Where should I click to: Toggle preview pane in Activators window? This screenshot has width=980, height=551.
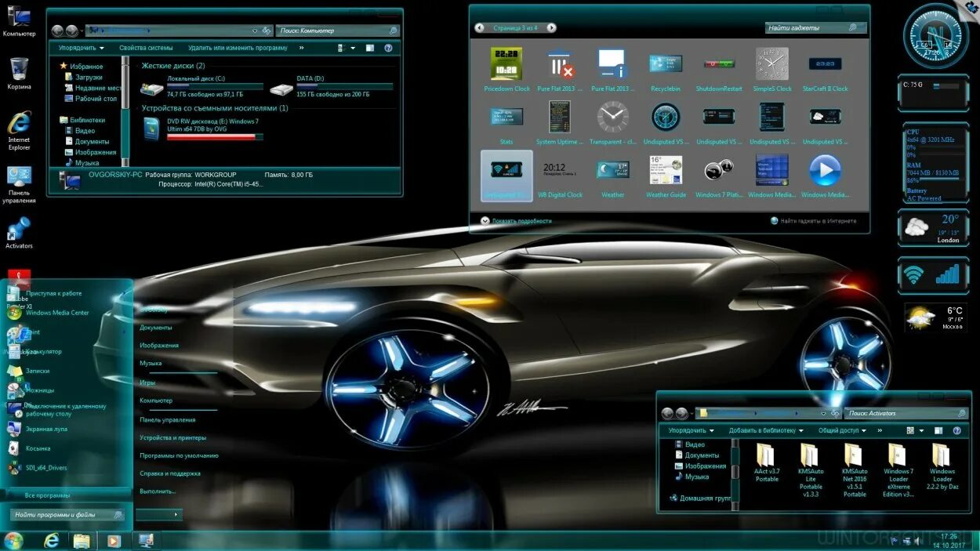click(938, 430)
